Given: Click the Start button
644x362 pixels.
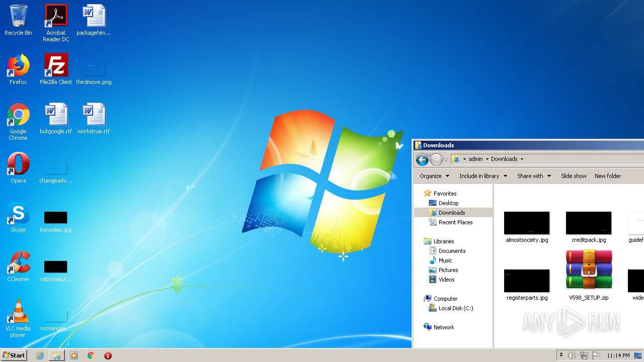Looking at the screenshot, I should [14, 355].
